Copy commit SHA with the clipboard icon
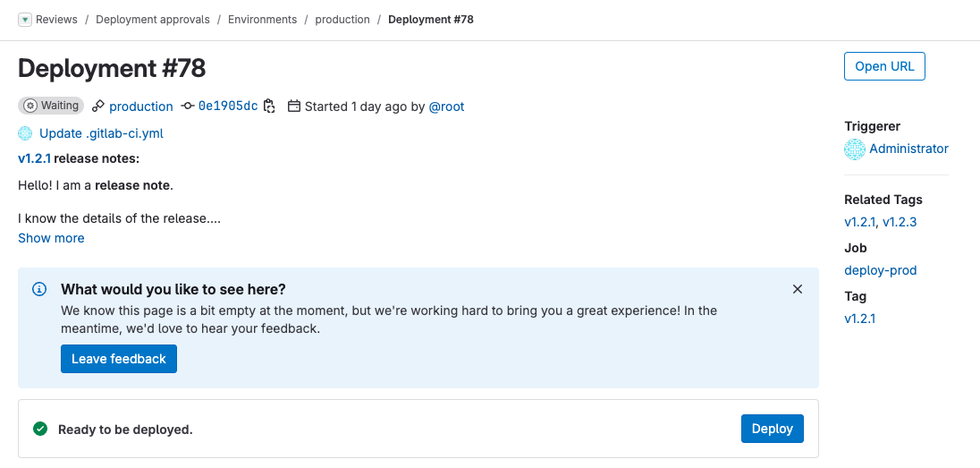This screenshot has height=468, width=980. tap(269, 106)
